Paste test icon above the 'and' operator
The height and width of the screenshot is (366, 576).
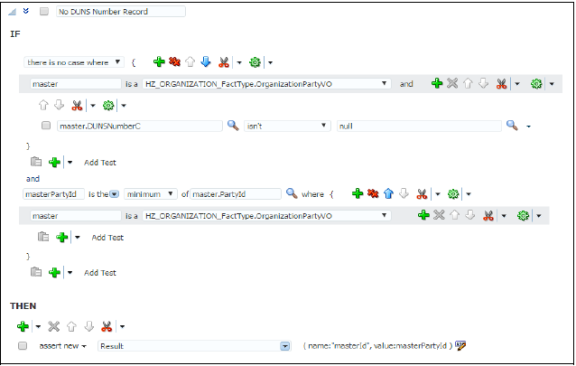(36, 161)
